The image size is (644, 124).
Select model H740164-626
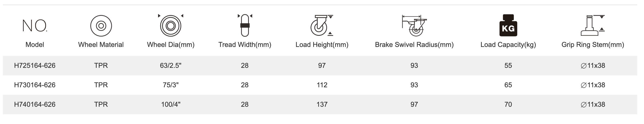coord(35,104)
